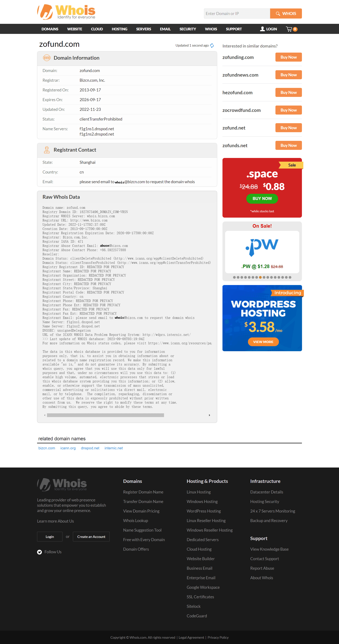Open the SERVERS menu
The height and width of the screenshot is (644, 339).
click(144, 29)
